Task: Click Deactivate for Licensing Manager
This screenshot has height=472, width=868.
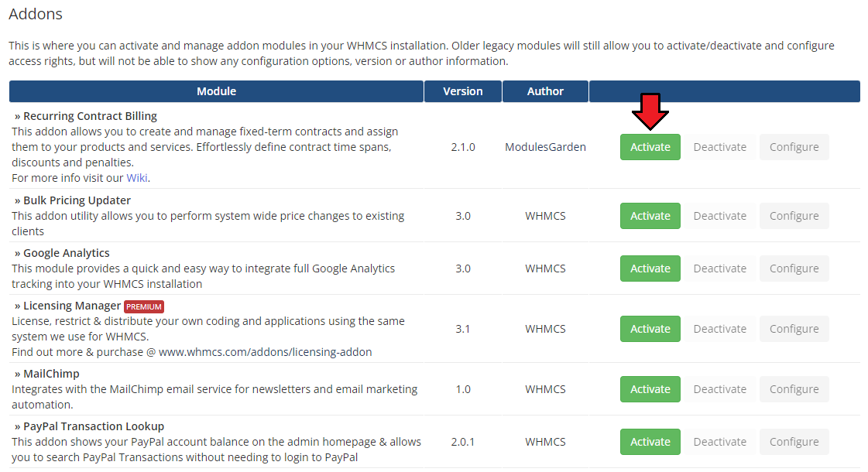Action: pos(719,329)
